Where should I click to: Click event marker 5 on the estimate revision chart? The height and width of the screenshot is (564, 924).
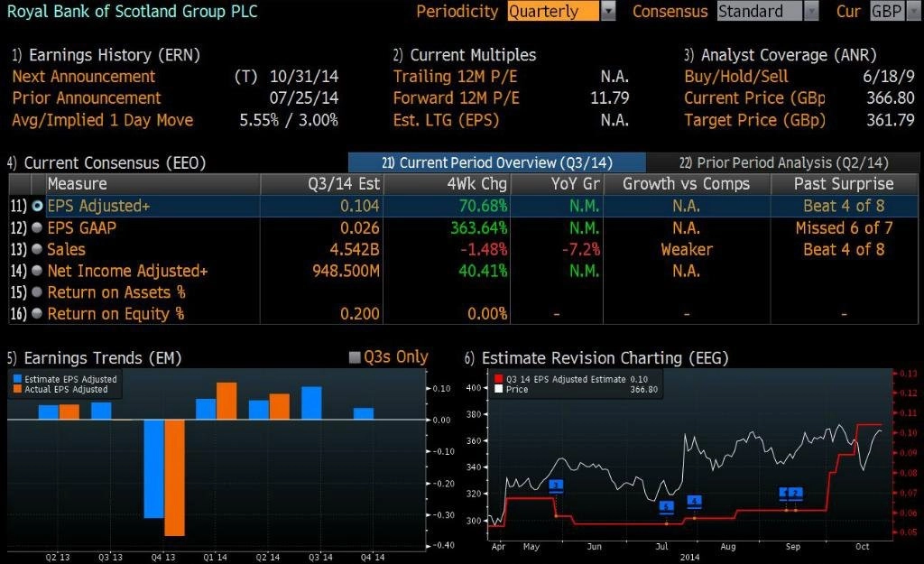click(666, 506)
